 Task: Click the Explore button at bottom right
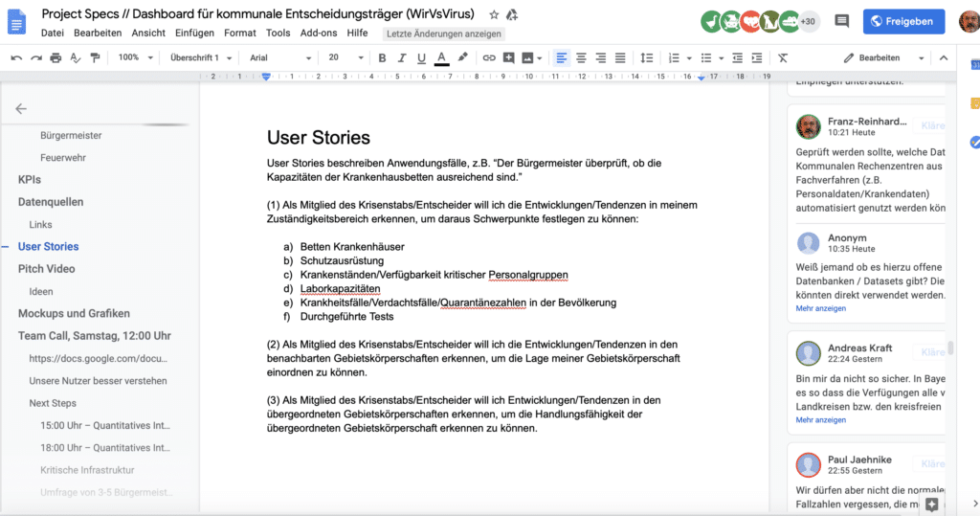(932, 505)
